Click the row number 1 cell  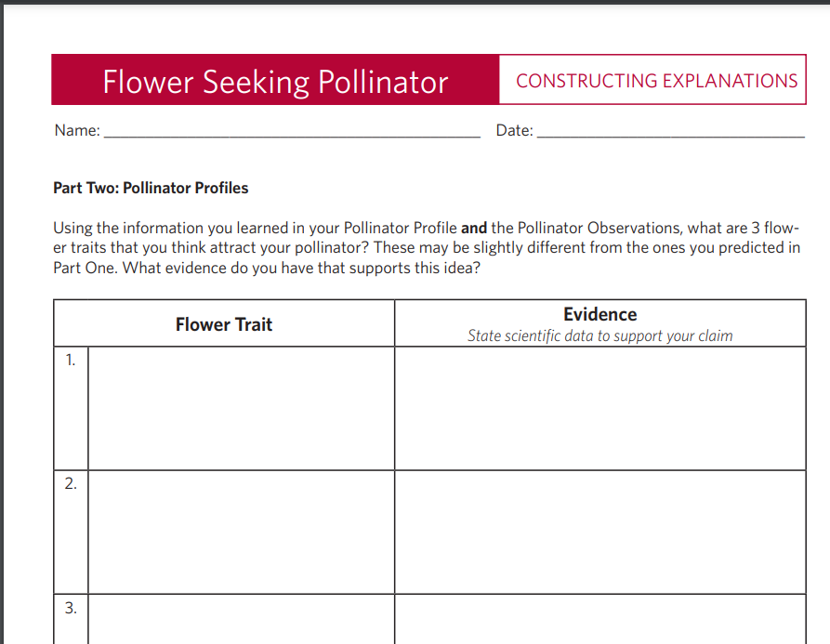point(71,409)
